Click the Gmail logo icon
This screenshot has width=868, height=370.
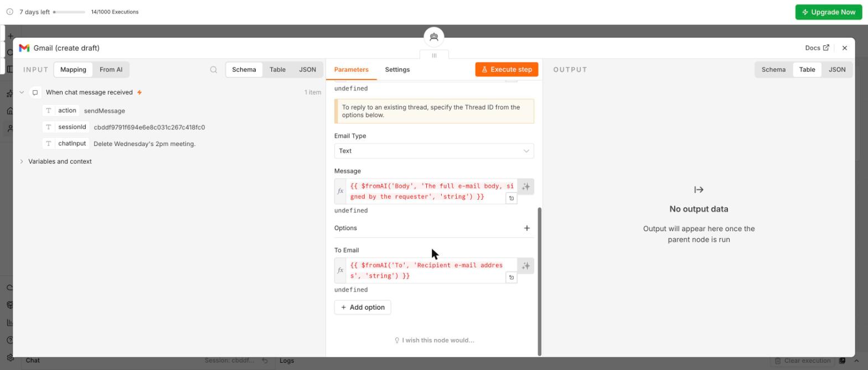click(x=24, y=48)
